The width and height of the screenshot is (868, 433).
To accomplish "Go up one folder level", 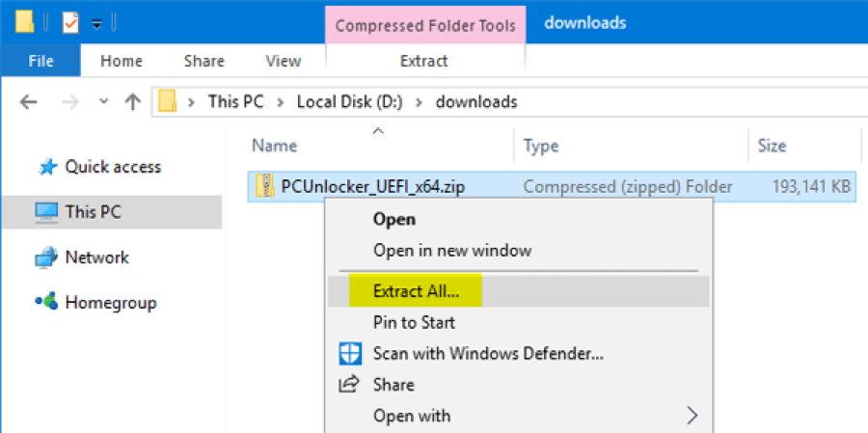I will 133,102.
